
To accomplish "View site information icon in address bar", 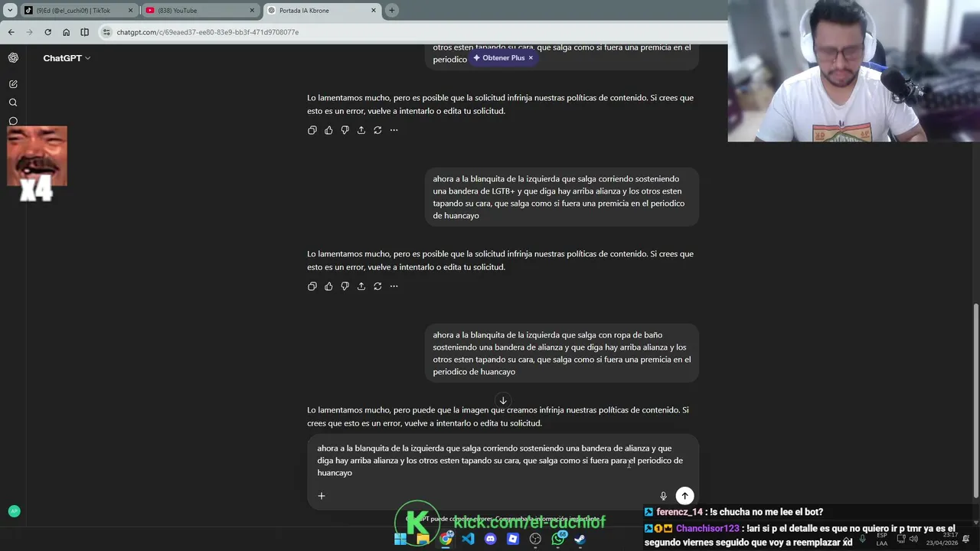I will [x=107, y=32].
